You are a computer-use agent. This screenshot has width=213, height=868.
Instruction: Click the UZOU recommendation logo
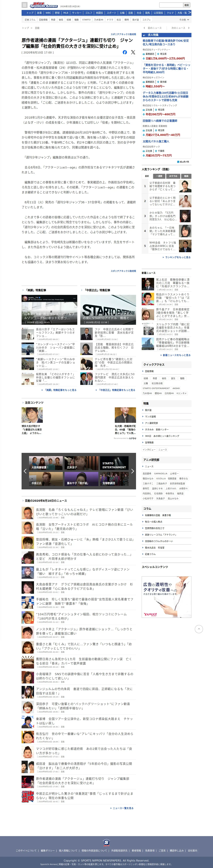click(133, 438)
